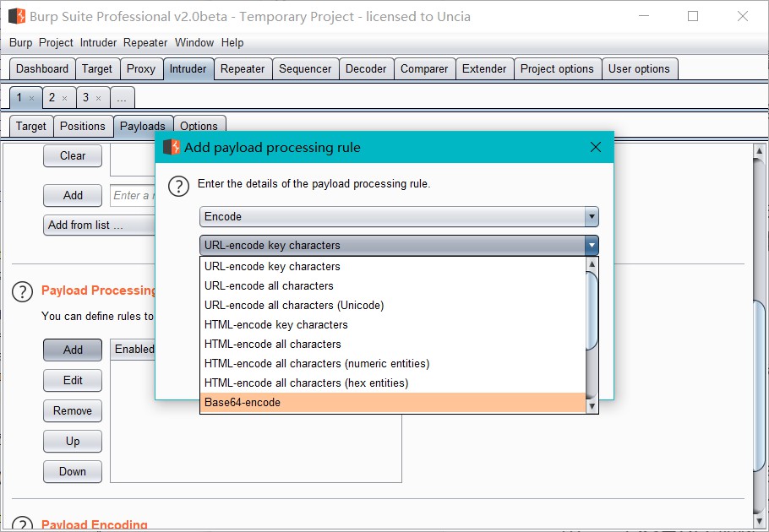Choose URL-encode key characters option in list
The width and height of the screenshot is (769, 532).
[x=393, y=267]
